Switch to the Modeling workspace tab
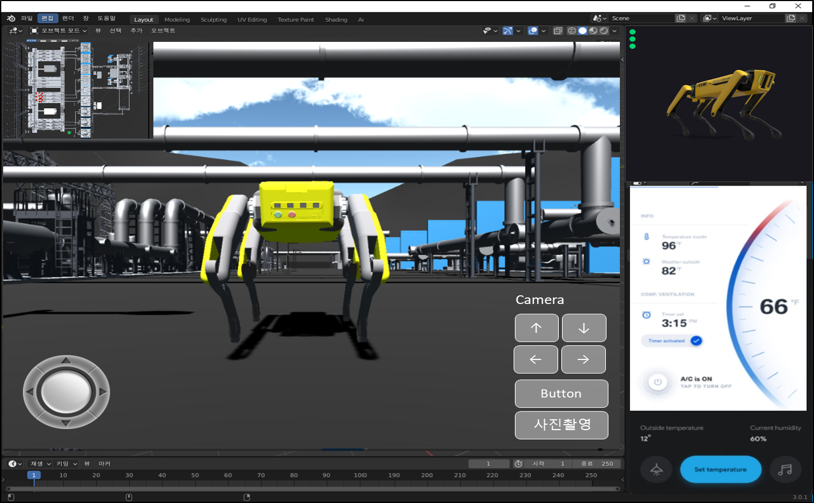 177,19
